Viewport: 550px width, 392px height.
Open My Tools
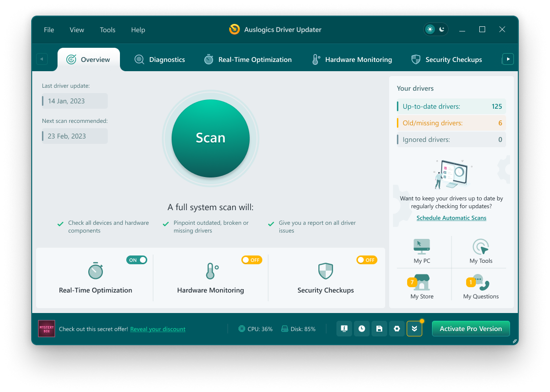[x=480, y=250]
